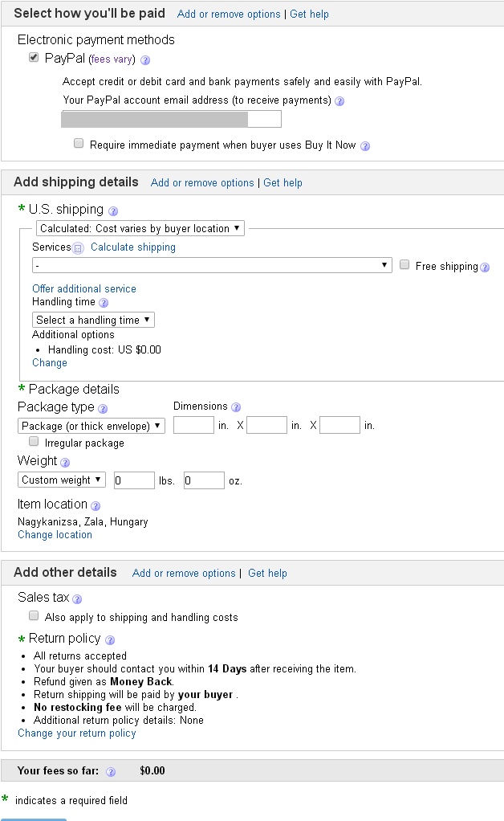The width and height of the screenshot is (504, 821).
Task: Open the Package type dropdown
Action: point(91,426)
